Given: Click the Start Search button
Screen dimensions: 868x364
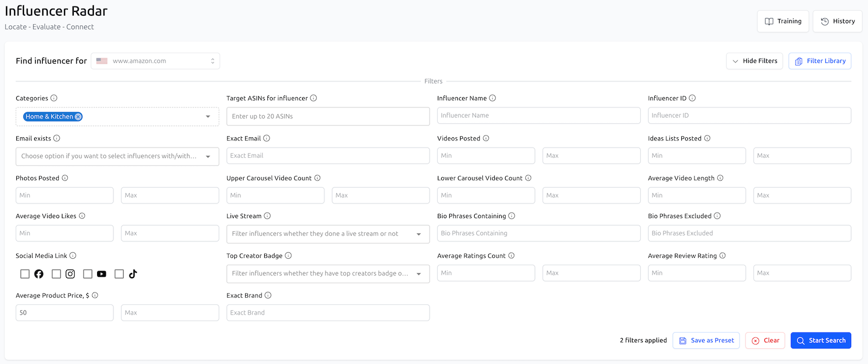Looking at the screenshot, I should (820, 341).
